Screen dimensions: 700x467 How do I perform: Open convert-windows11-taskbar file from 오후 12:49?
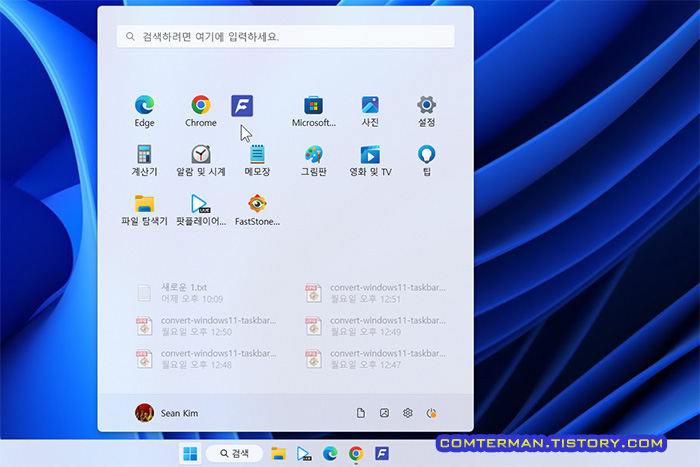pos(375,326)
